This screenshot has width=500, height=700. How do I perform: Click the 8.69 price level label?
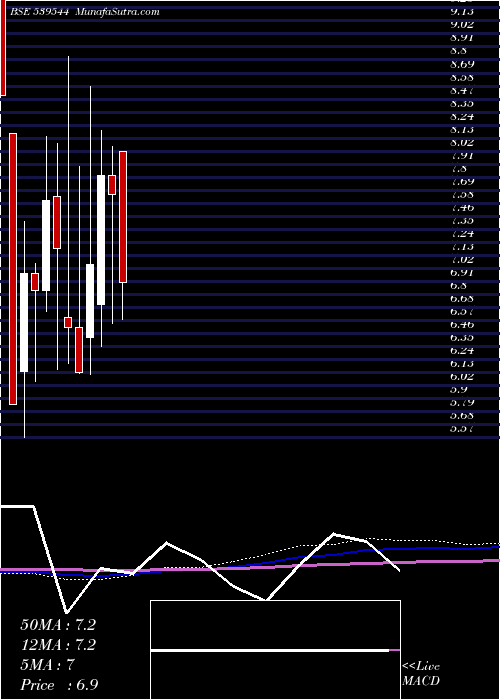[462, 64]
